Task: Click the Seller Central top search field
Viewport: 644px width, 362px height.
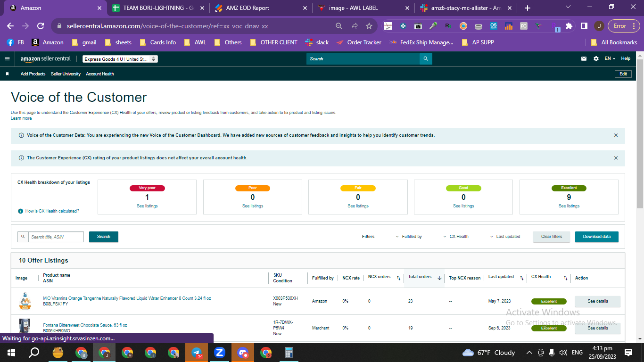Action: click(363, 59)
